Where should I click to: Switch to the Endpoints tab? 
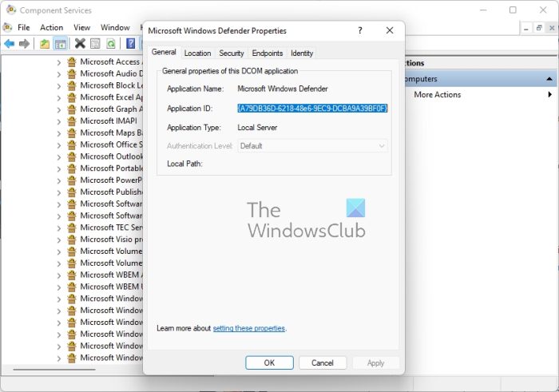click(268, 53)
